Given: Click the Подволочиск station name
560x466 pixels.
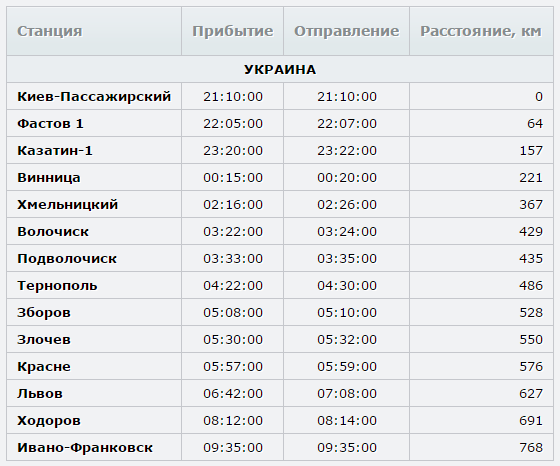Looking at the screenshot, I should coord(67,259).
